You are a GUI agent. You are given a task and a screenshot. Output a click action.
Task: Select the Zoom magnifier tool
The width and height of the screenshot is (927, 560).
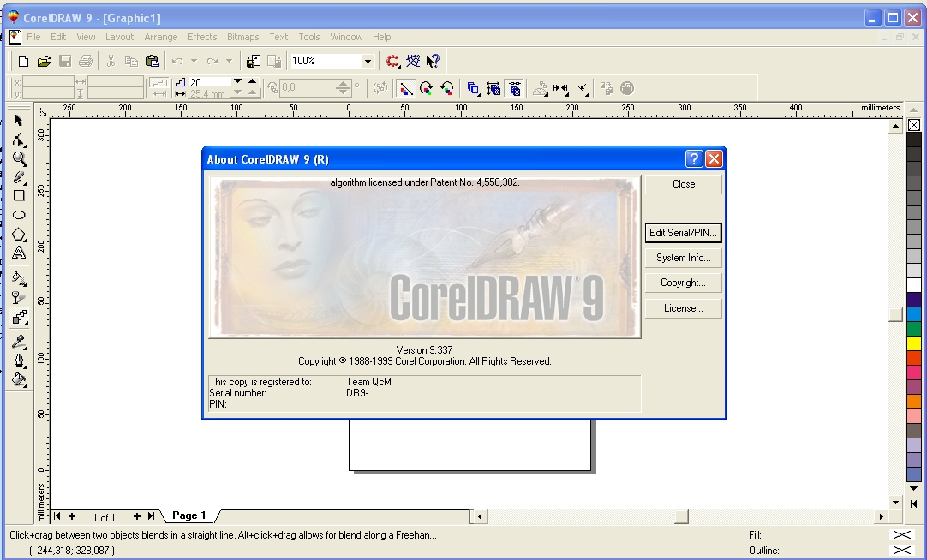coord(19,158)
